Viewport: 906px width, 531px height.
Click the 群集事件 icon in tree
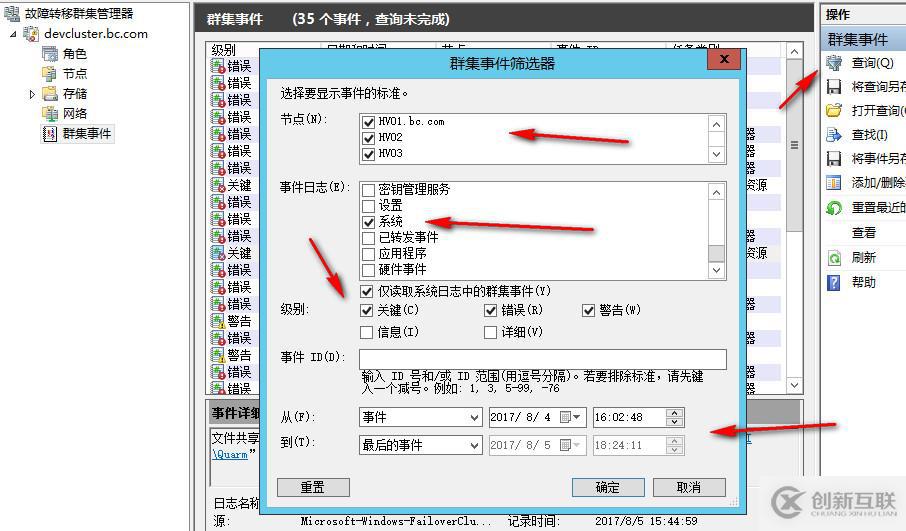(x=50, y=133)
